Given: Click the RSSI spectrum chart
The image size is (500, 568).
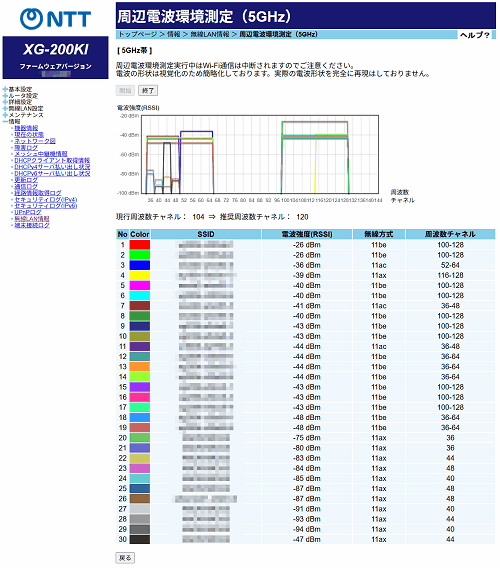Looking at the screenshot, I should [260, 155].
